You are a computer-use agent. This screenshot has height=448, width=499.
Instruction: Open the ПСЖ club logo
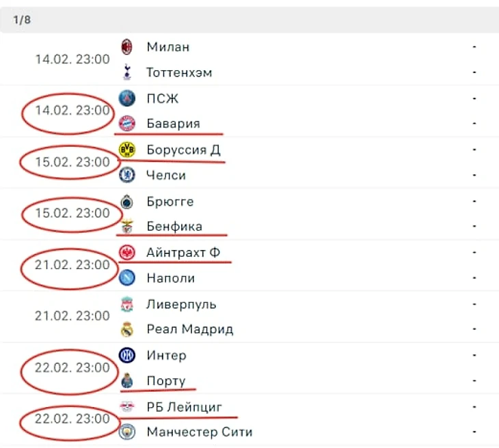pos(127,98)
